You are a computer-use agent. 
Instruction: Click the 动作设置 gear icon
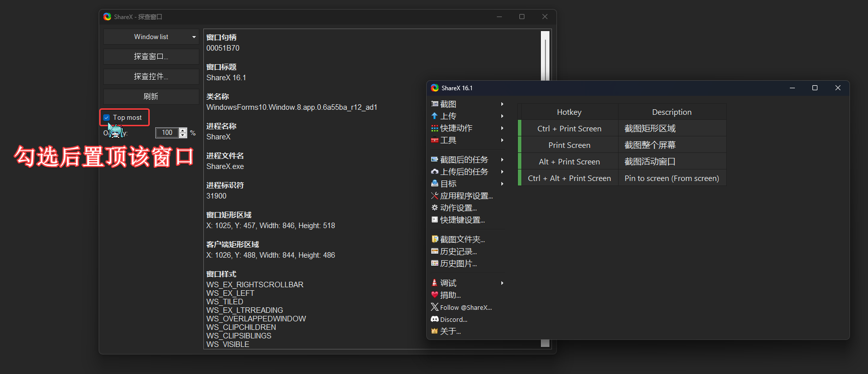tap(435, 208)
